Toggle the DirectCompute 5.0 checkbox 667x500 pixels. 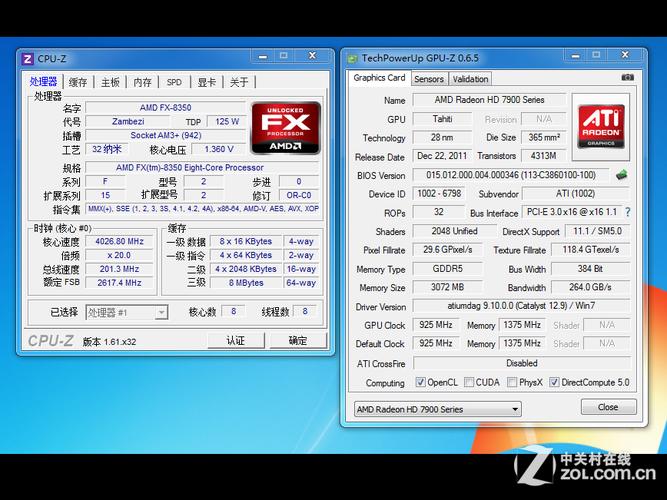(x=554, y=382)
